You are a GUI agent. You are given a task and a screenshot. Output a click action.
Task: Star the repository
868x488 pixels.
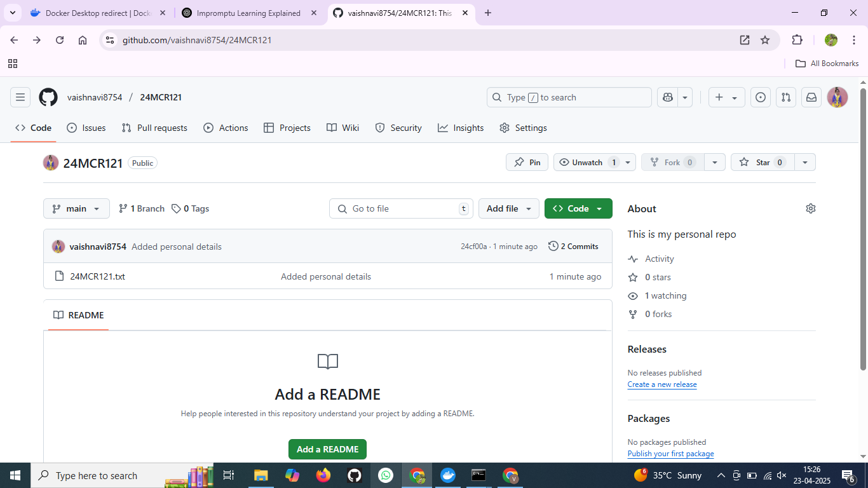click(x=763, y=163)
